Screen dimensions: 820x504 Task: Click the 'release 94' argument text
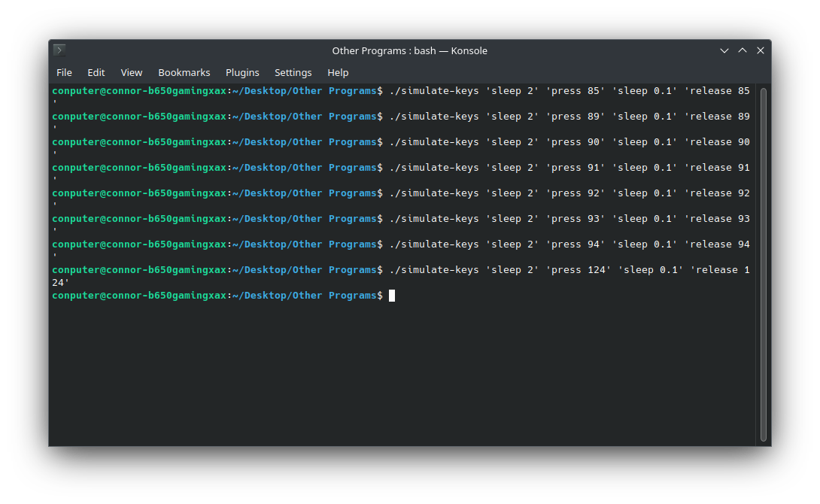point(718,244)
